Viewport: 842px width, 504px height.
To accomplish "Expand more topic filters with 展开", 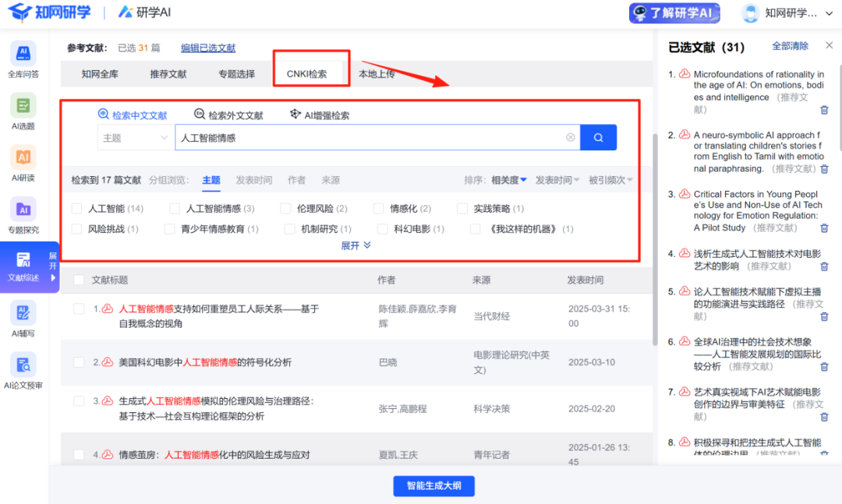I will tap(356, 245).
